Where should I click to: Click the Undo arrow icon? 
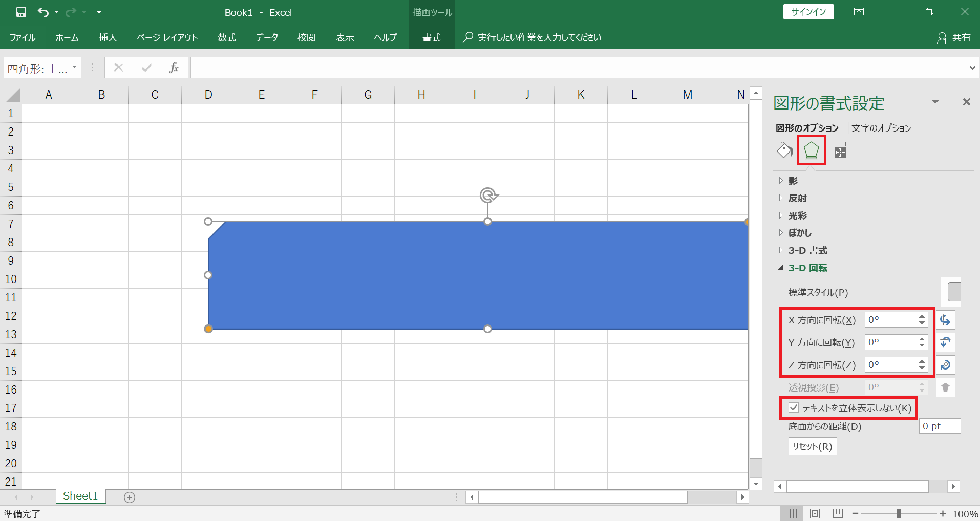pyautogui.click(x=44, y=12)
